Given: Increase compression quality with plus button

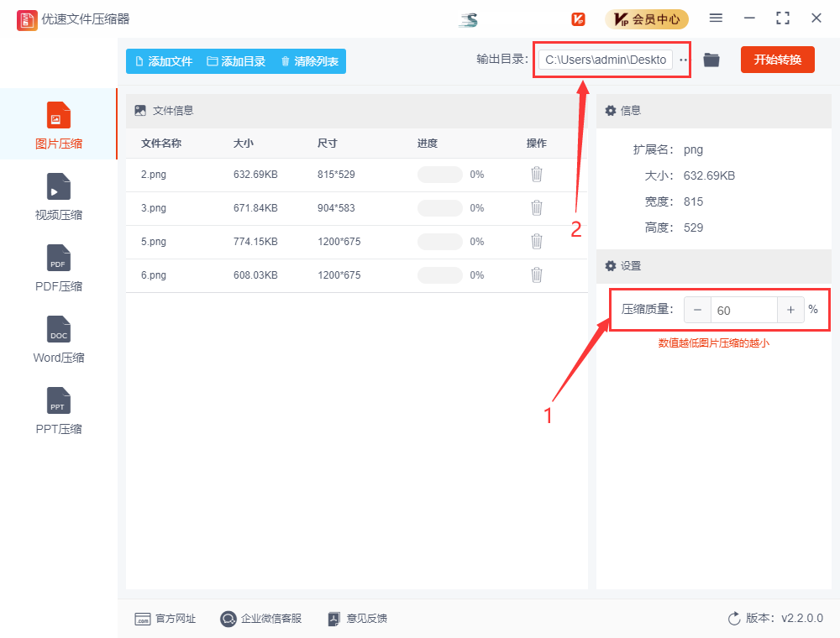Looking at the screenshot, I should coord(790,310).
